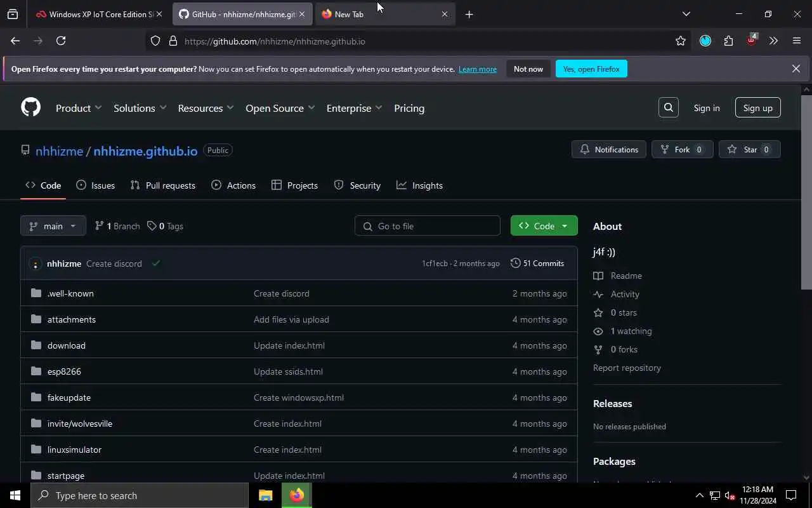Click the Go to file search field
The image size is (812, 508).
428,226
